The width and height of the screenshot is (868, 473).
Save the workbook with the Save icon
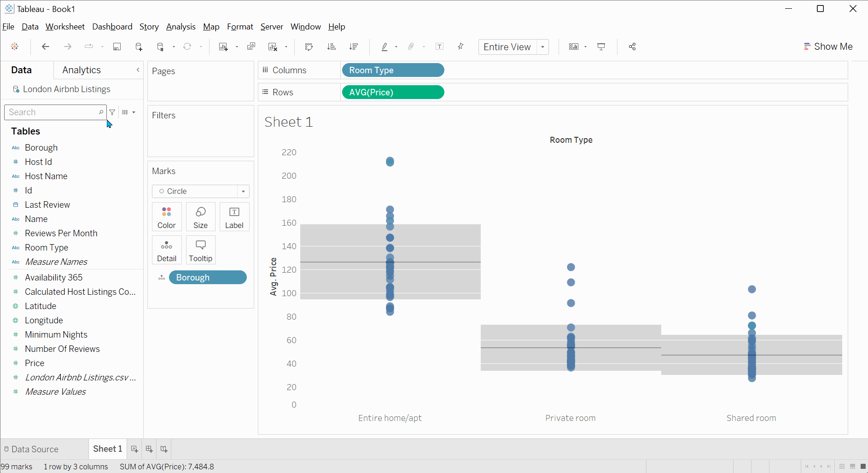[x=117, y=47]
